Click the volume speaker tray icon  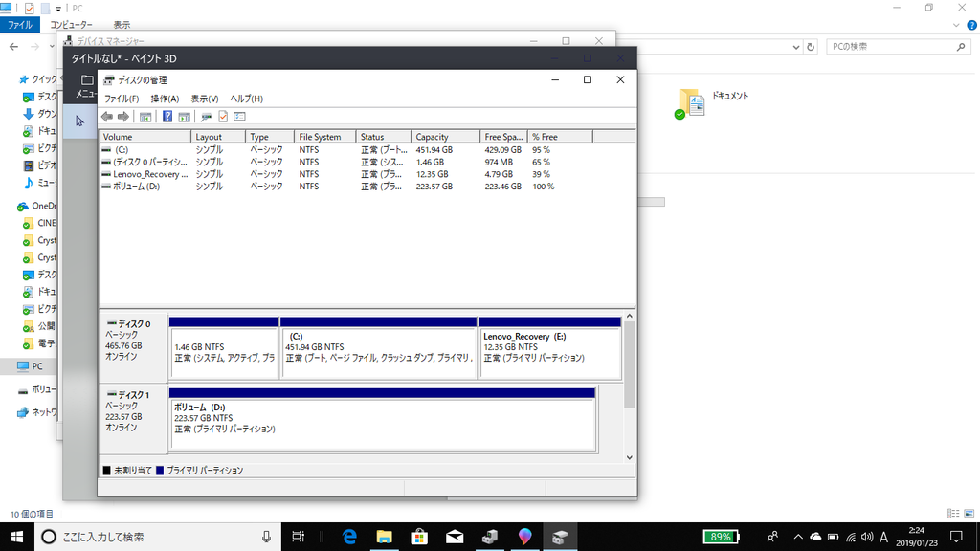867,537
